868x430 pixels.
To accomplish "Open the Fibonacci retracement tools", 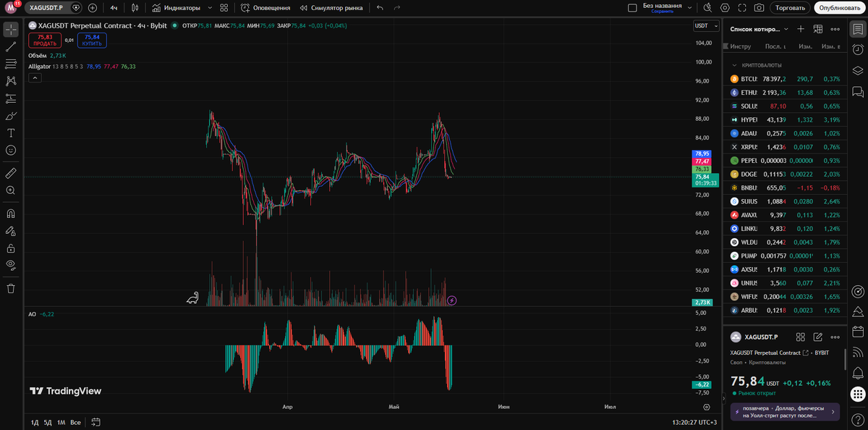I will tap(11, 64).
